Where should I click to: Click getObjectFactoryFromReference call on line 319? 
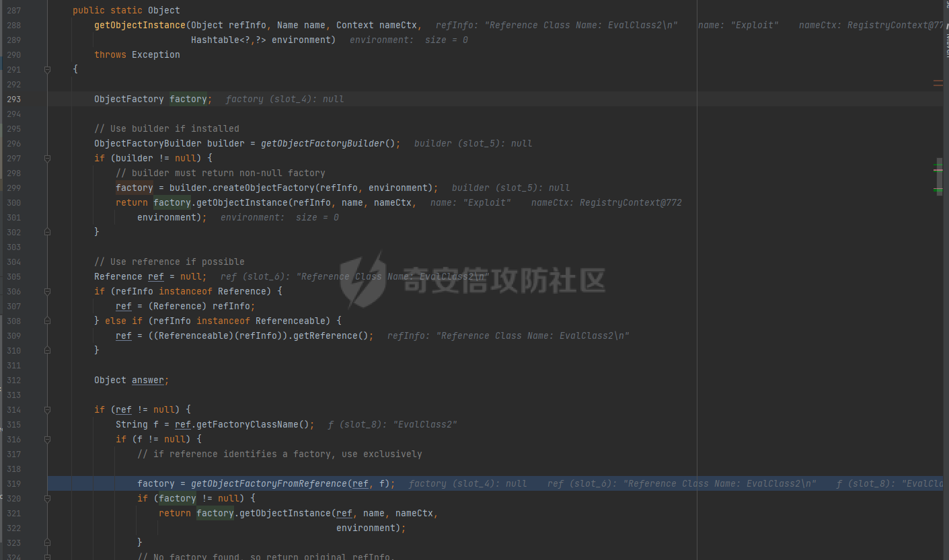269,483
